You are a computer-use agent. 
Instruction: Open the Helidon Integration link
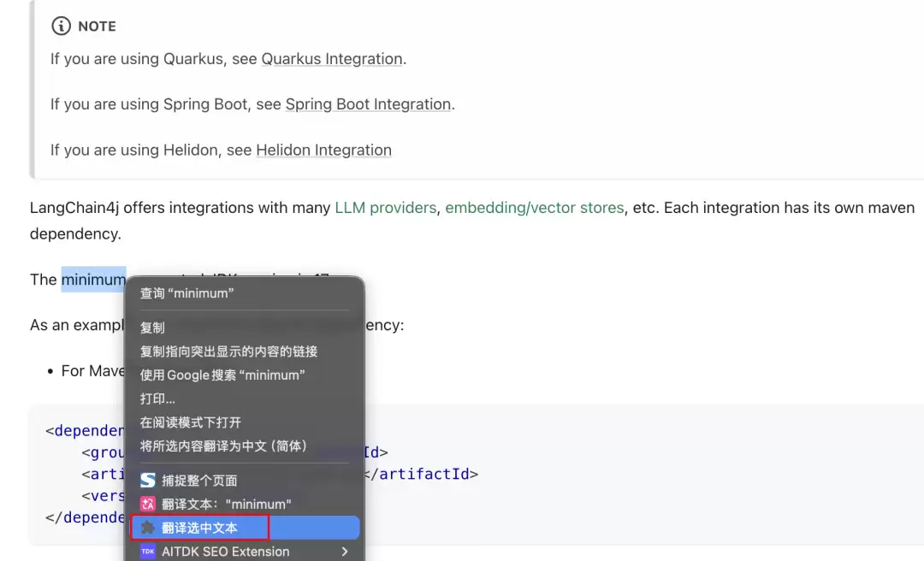(323, 150)
